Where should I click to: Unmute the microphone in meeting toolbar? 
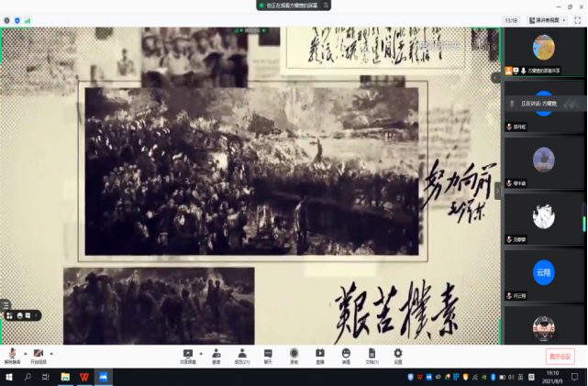12,353
